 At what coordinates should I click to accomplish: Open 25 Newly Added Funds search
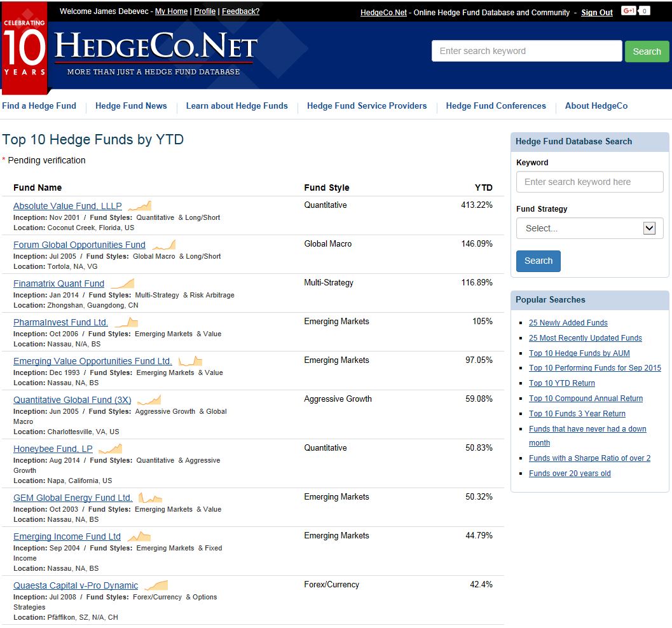click(x=568, y=323)
